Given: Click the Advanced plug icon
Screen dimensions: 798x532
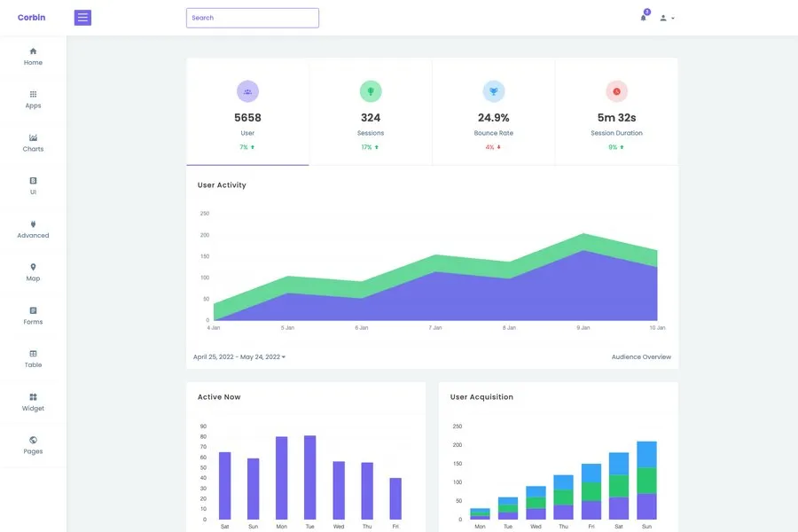Looking at the screenshot, I should 33,224.
